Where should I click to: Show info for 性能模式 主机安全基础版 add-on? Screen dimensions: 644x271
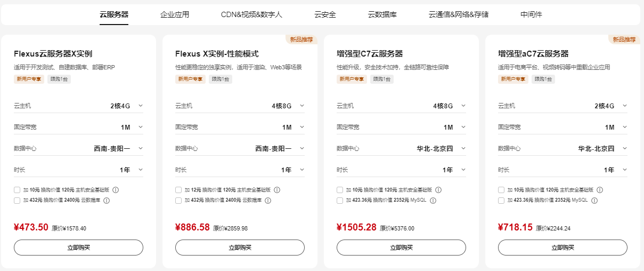pyautogui.click(x=277, y=190)
